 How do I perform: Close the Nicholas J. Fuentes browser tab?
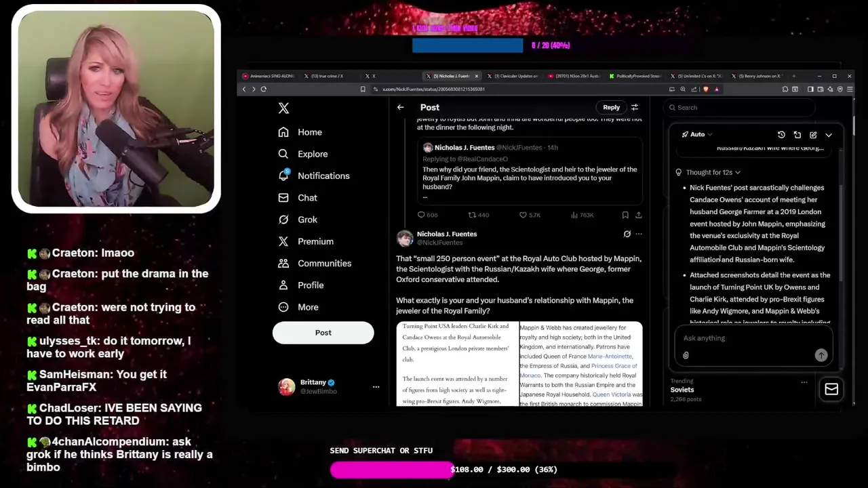476,76
